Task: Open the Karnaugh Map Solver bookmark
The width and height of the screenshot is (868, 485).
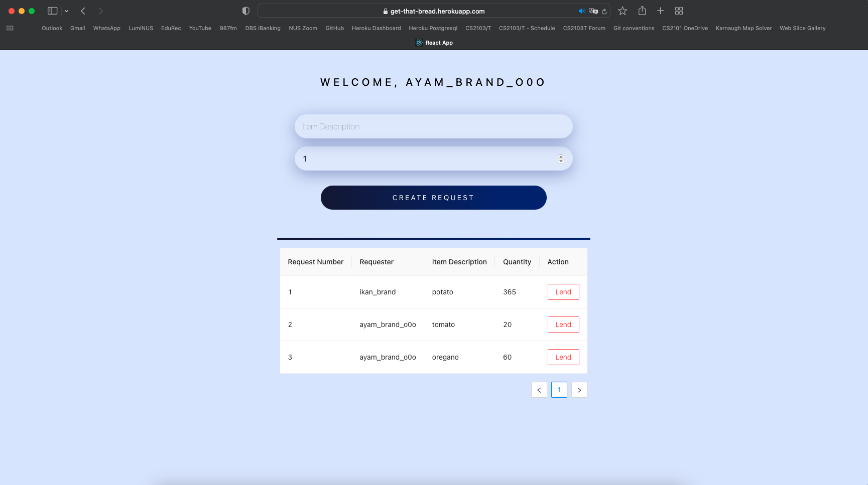Action: pyautogui.click(x=744, y=28)
